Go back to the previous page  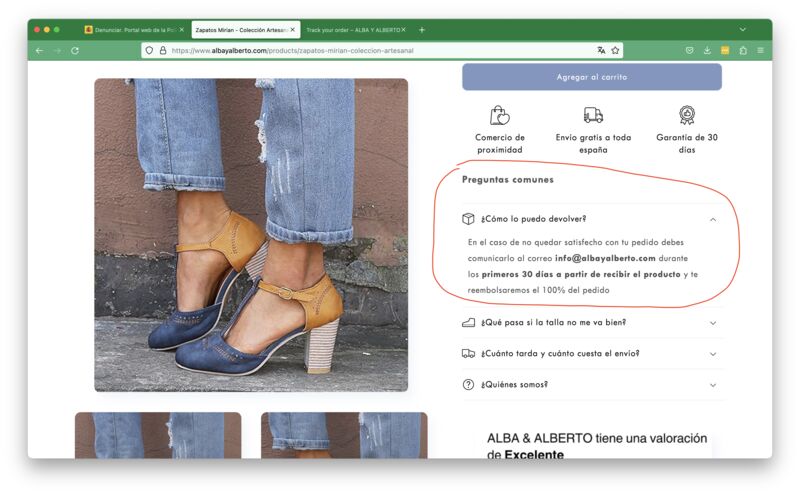40,51
